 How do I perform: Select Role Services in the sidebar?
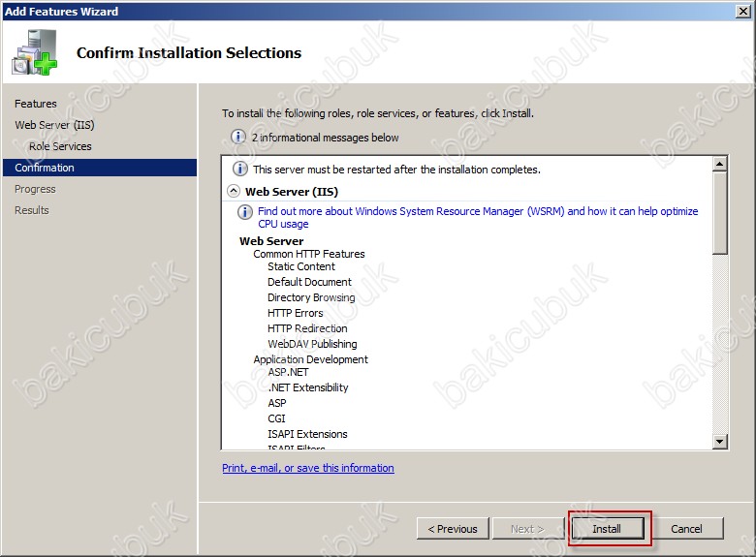click(x=60, y=146)
